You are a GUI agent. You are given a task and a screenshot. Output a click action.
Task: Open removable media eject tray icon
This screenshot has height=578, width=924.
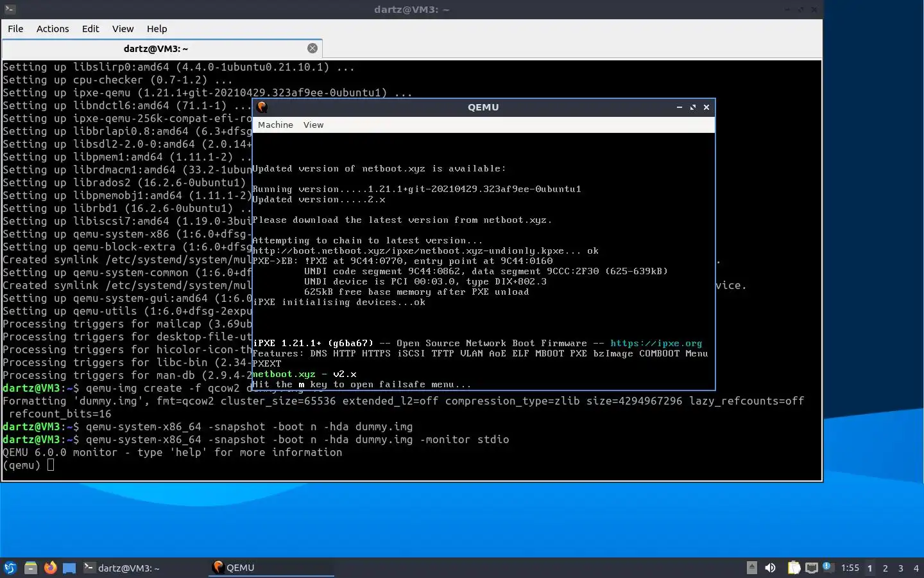click(x=752, y=568)
